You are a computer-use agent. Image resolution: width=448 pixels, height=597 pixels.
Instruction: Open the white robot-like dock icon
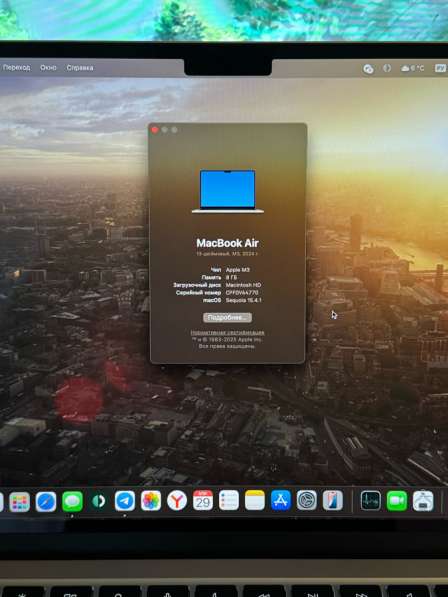click(x=423, y=500)
